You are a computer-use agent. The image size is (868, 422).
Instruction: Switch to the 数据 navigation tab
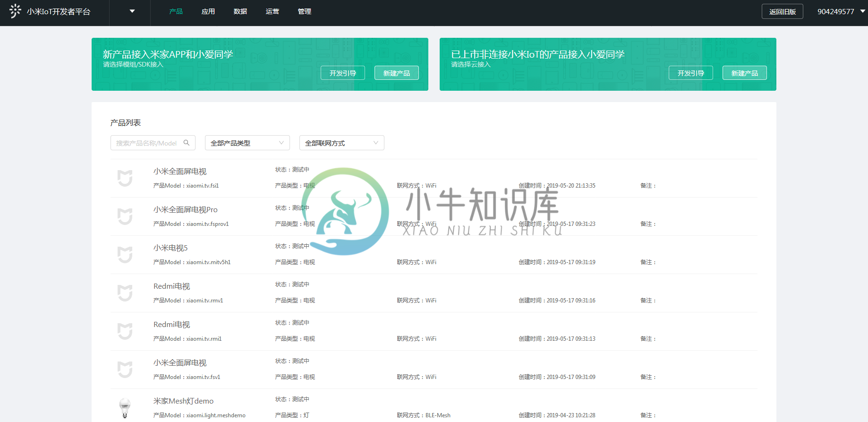click(240, 11)
